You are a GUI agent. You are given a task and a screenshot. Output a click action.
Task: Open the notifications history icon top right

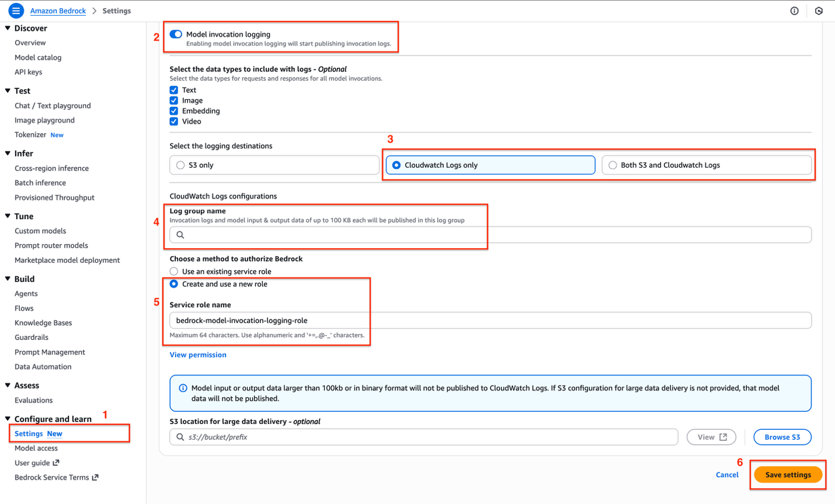[x=819, y=11]
